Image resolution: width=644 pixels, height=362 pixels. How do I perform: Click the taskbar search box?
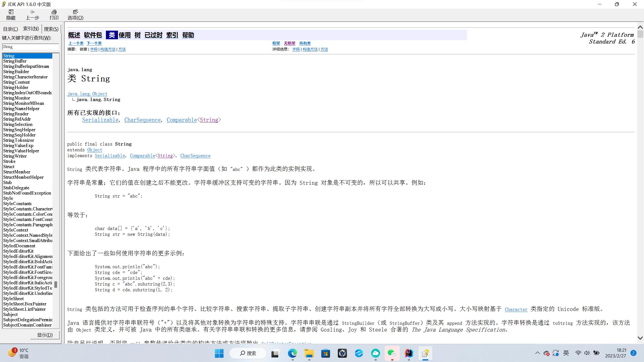(x=248, y=353)
